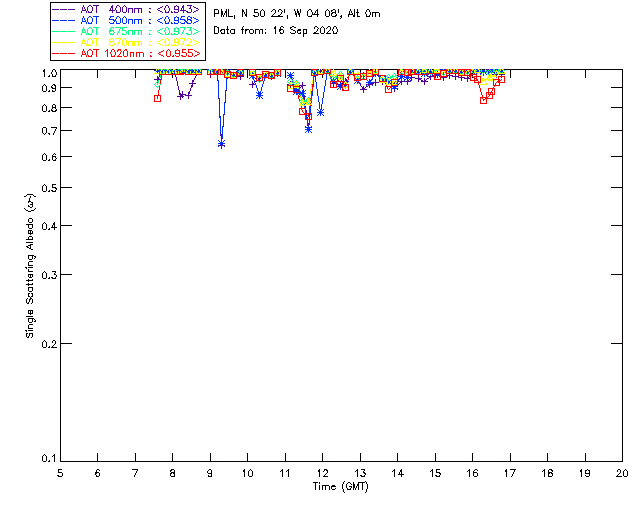Click the x-axis tick label 14
Viewport: 640px width, 512px height.
tap(398, 473)
